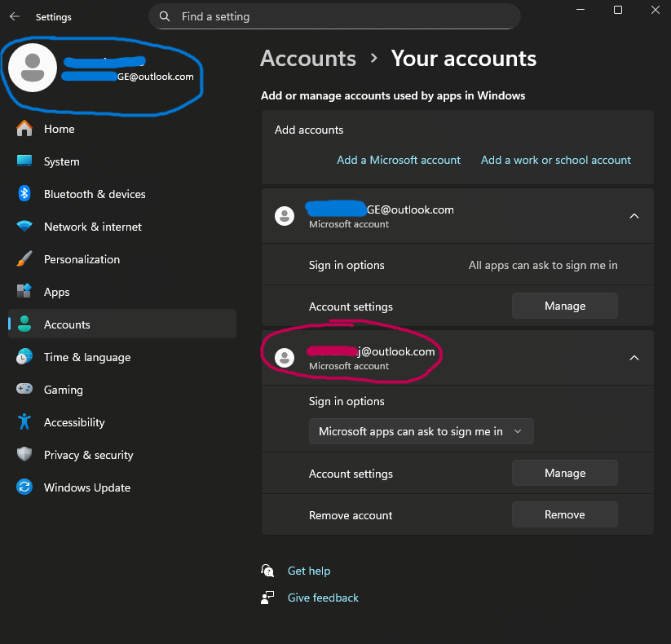Image resolution: width=671 pixels, height=644 pixels.
Task: Select the Accounts sidebar item
Action: pyautogui.click(x=122, y=324)
